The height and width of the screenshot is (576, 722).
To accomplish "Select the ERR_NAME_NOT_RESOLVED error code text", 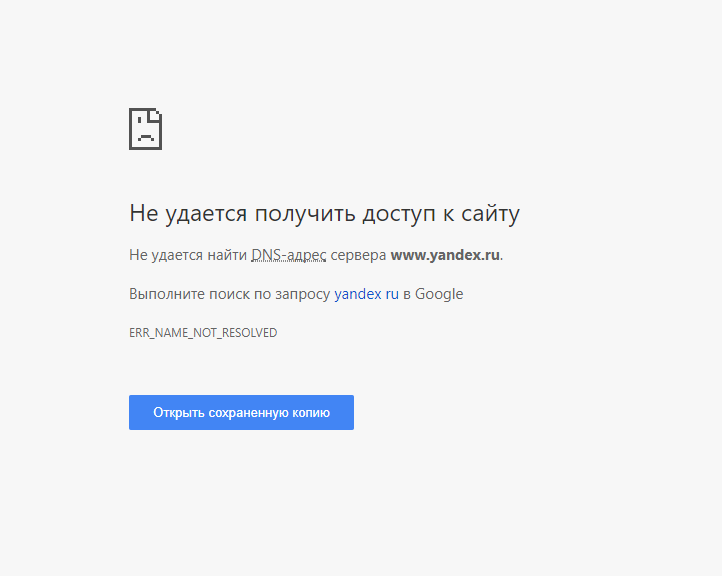I will pyautogui.click(x=203, y=332).
